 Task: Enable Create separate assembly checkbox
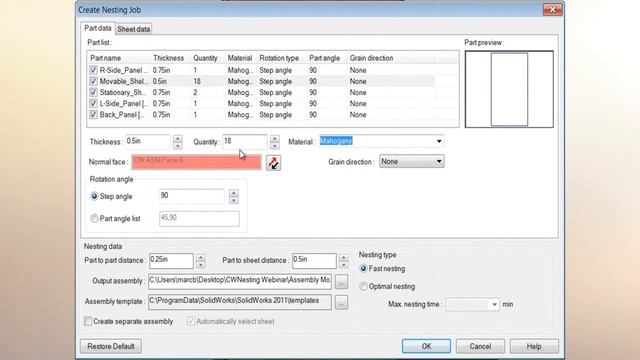(x=88, y=321)
